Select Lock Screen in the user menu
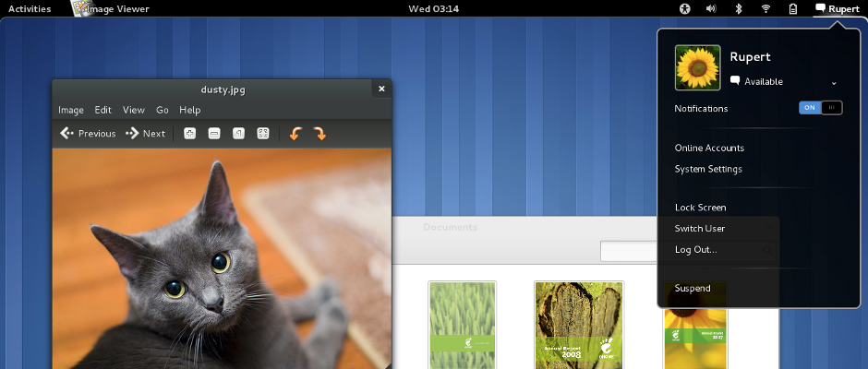This screenshot has width=868, height=369. (x=700, y=208)
